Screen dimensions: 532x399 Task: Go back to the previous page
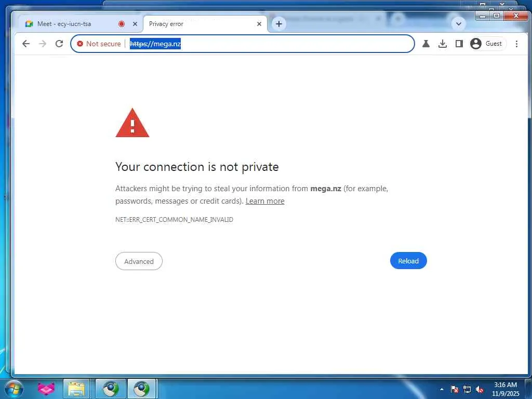tap(26, 44)
